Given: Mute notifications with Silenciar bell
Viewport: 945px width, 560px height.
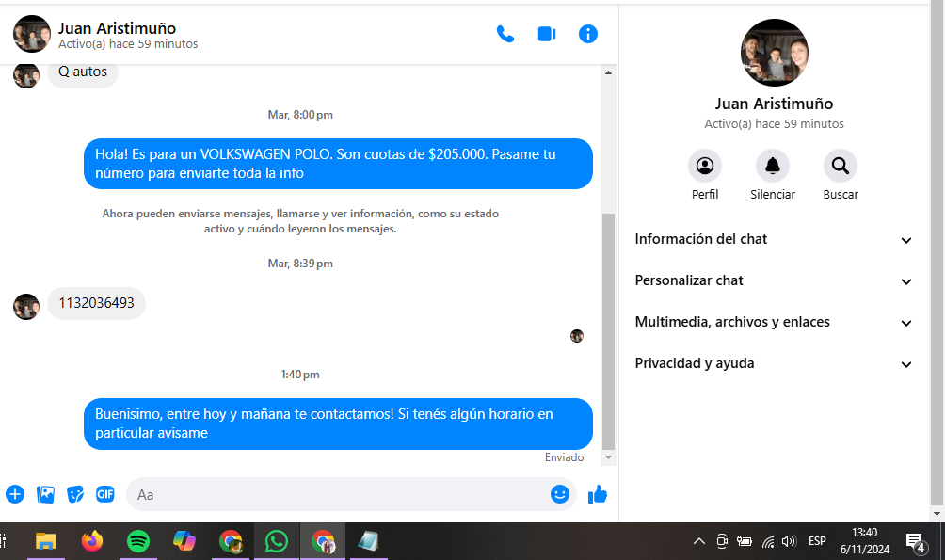Looking at the screenshot, I should click(773, 167).
